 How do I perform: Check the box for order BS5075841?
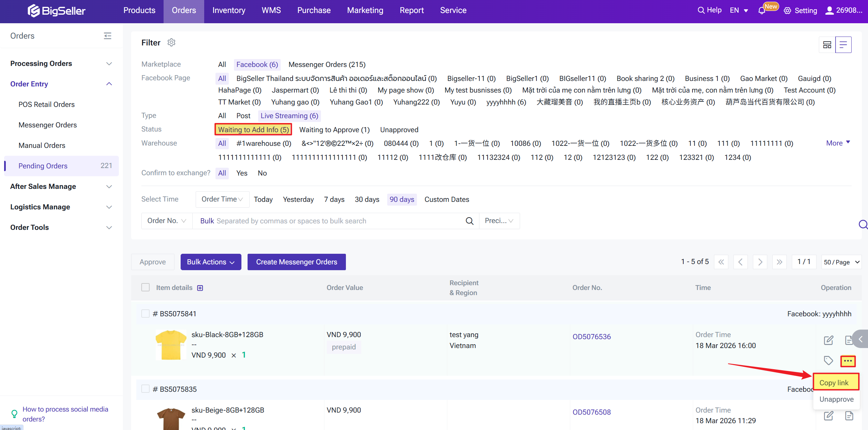(x=145, y=314)
